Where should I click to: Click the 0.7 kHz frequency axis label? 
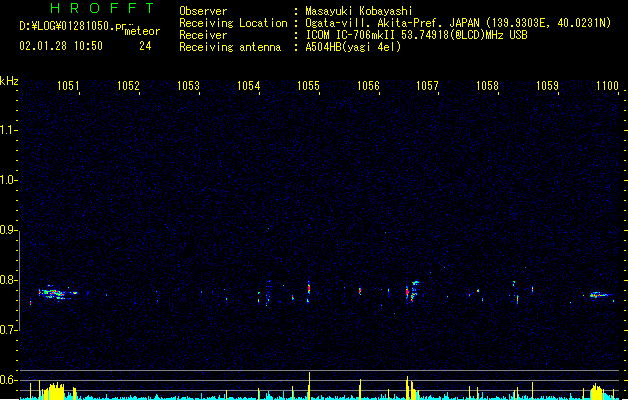[8, 330]
